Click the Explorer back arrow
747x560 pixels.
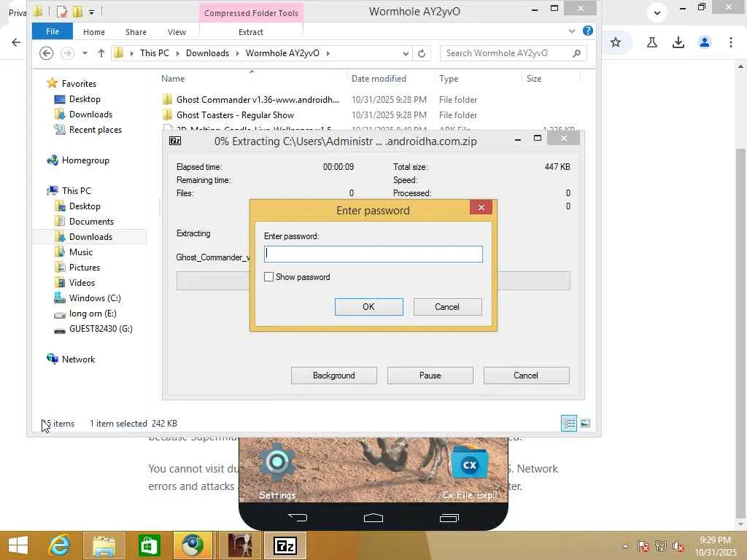pyautogui.click(x=46, y=52)
